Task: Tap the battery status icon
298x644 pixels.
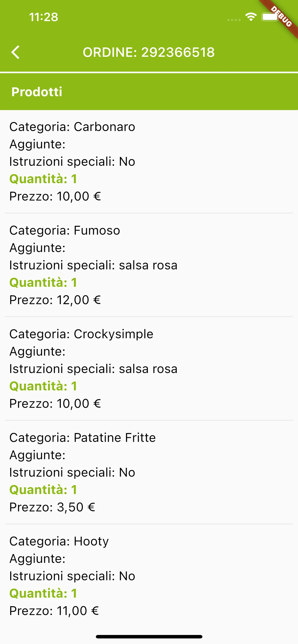Action: [270, 17]
